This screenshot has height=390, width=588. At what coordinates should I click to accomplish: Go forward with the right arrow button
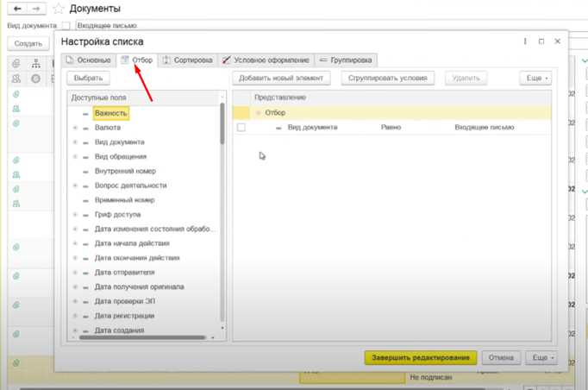(36, 9)
